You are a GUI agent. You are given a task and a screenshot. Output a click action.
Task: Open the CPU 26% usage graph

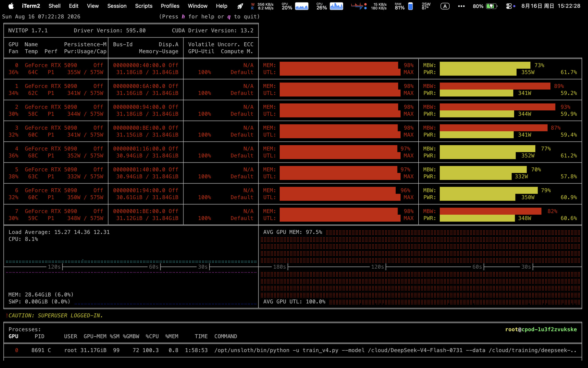coord(330,6)
